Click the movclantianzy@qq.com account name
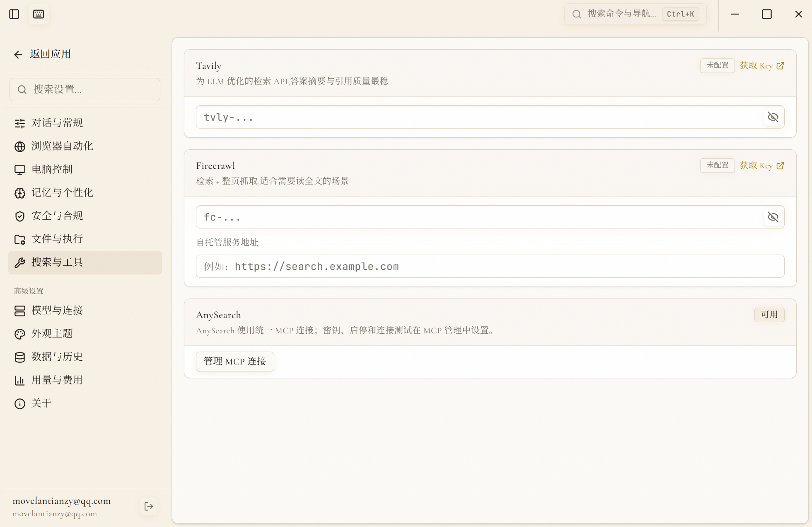 (62, 501)
